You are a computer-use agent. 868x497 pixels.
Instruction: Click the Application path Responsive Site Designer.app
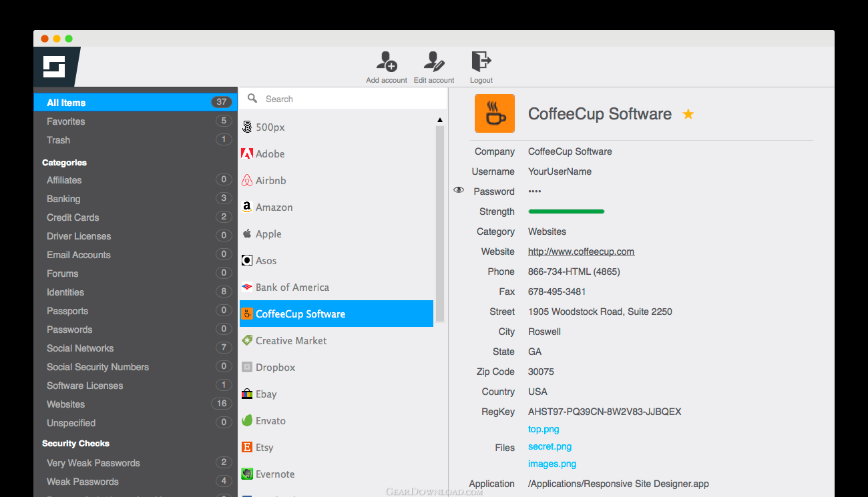(618, 484)
